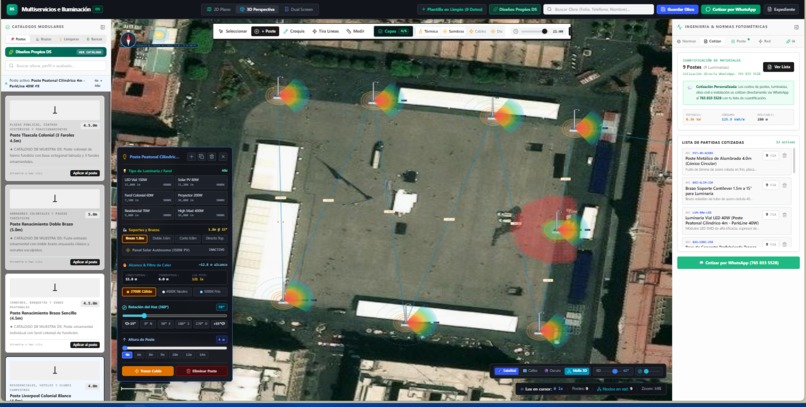
Task: Click the Guardar Obra button
Action: click(677, 9)
